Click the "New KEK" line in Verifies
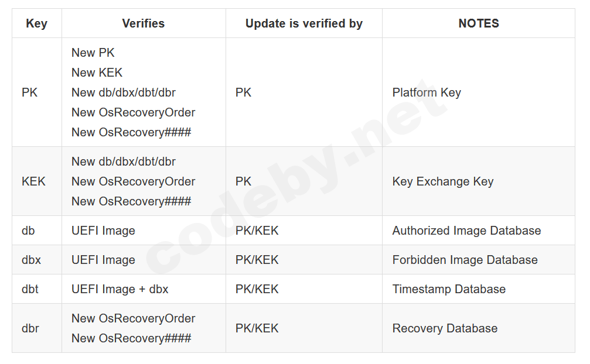Image resolution: width=590 pixels, height=364 pixels. [x=97, y=73]
